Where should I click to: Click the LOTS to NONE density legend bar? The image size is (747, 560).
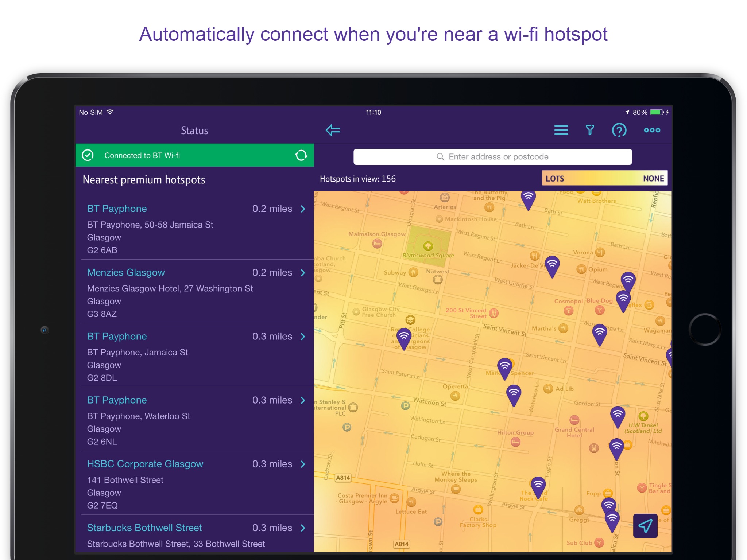tap(604, 178)
